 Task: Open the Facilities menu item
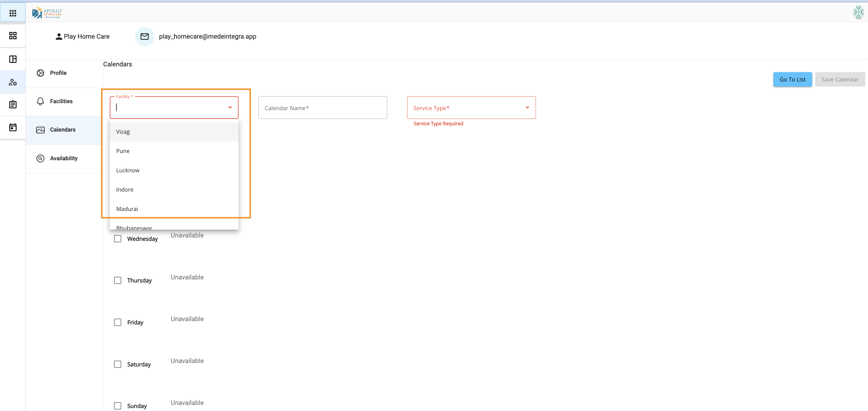click(61, 101)
